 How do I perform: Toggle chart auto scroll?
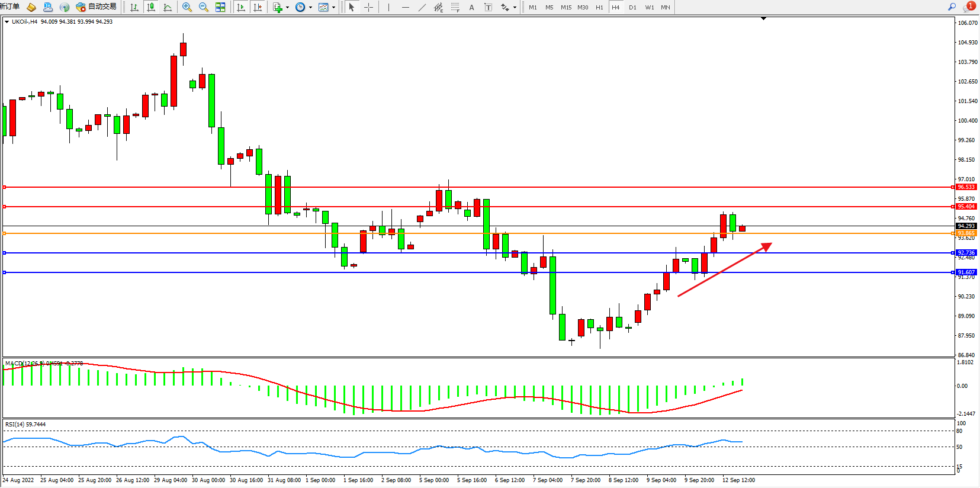pos(241,7)
